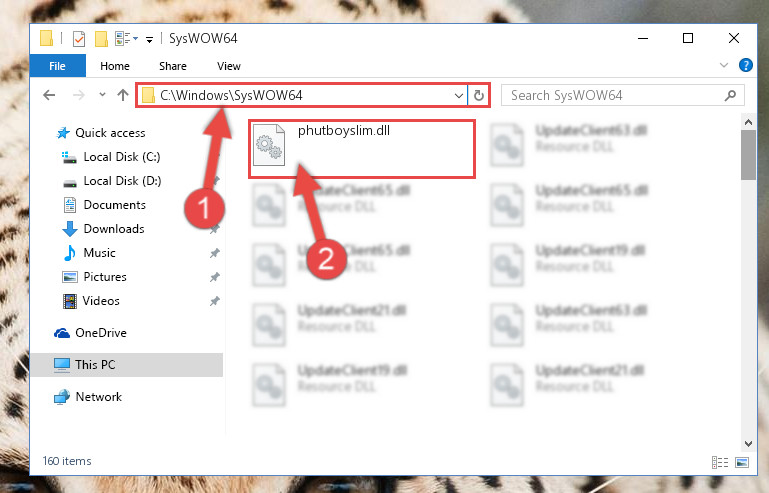Switch to Large icons view layout icon
This screenshot has height=493, width=769.
pos(742,462)
